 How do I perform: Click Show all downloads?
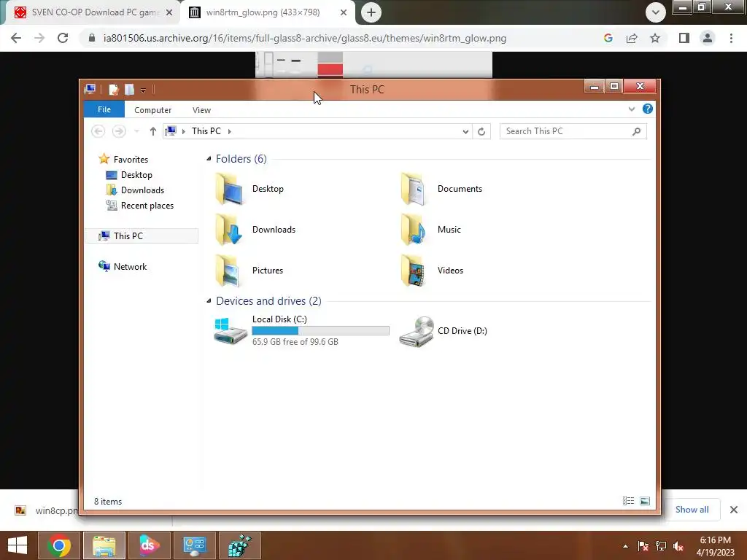click(692, 510)
